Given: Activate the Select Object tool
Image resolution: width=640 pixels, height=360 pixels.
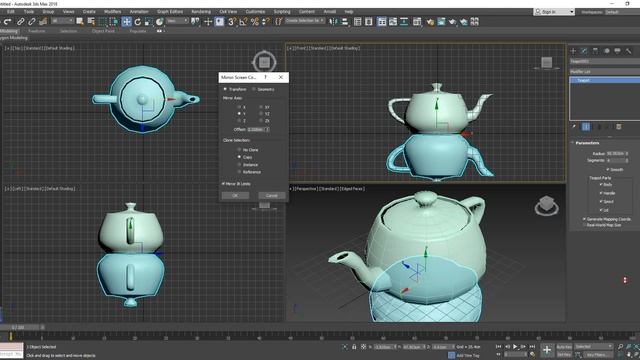Looking at the screenshot, I should point(80,22).
